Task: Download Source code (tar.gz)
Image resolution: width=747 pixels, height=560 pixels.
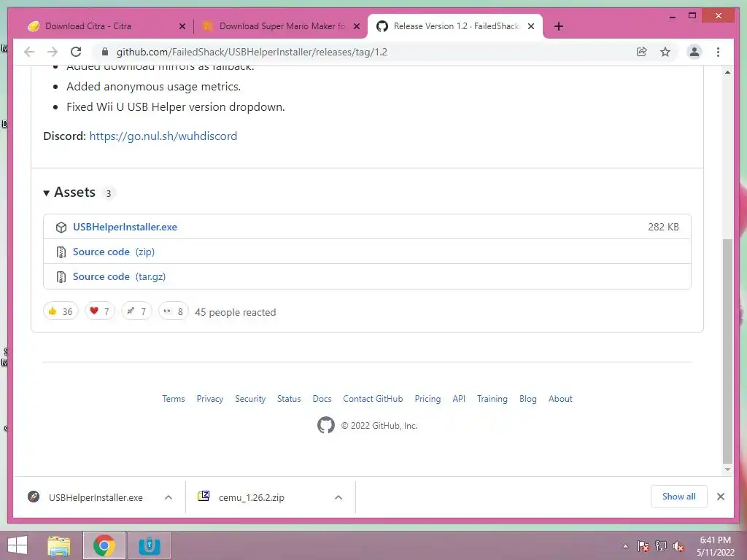Action: point(119,276)
